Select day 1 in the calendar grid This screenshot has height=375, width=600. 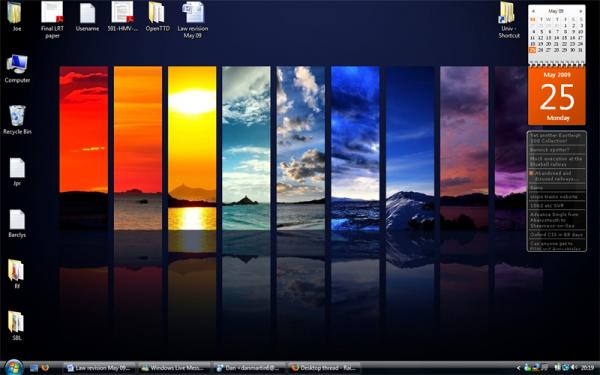click(565, 26)
